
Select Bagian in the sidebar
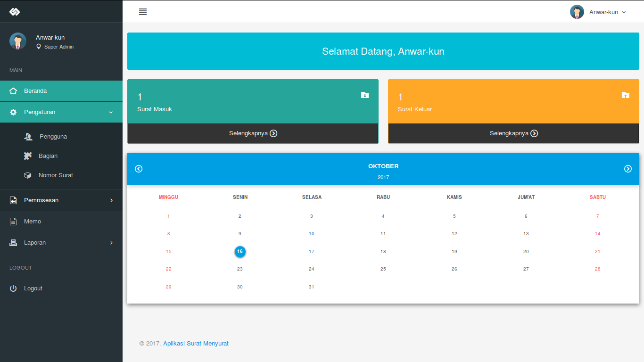click(48, 156)
